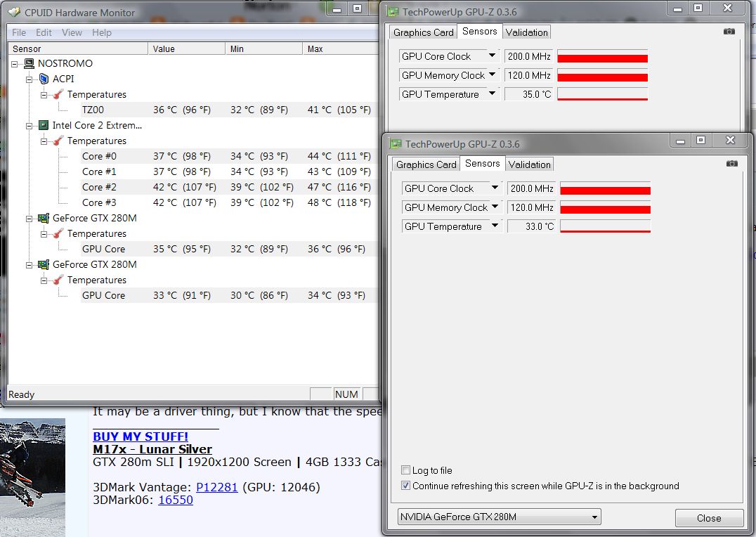756x537 pixels.
Task: Select the GPU Core row reading 35 °C
Action: 230,249
